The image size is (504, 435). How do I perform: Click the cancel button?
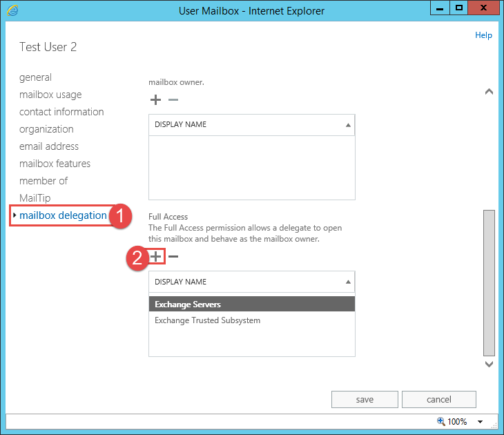tap(438, 399)
